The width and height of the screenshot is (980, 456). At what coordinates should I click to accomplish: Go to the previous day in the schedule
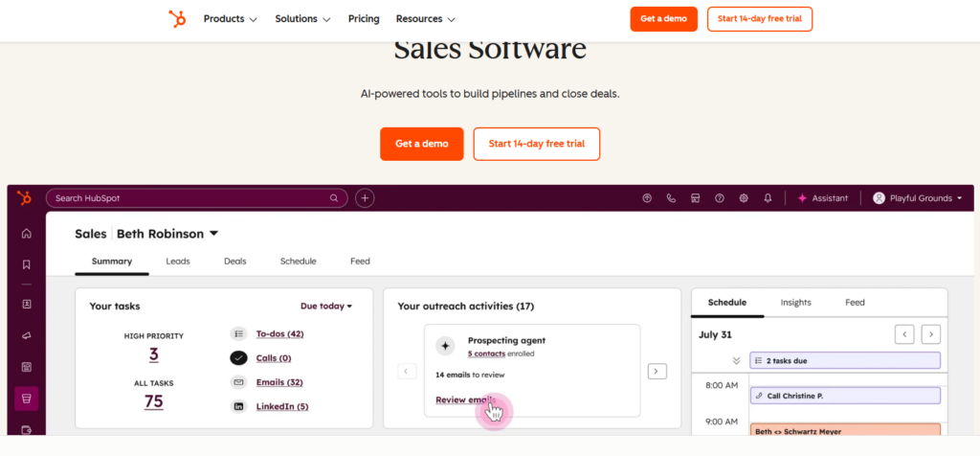[904, 334]
